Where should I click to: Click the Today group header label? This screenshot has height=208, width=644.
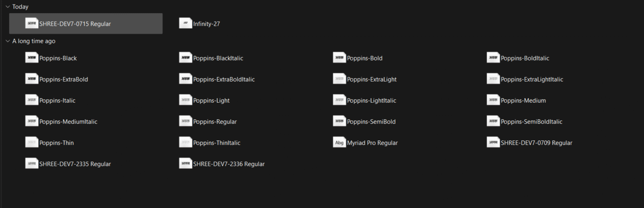pos(20,7)
